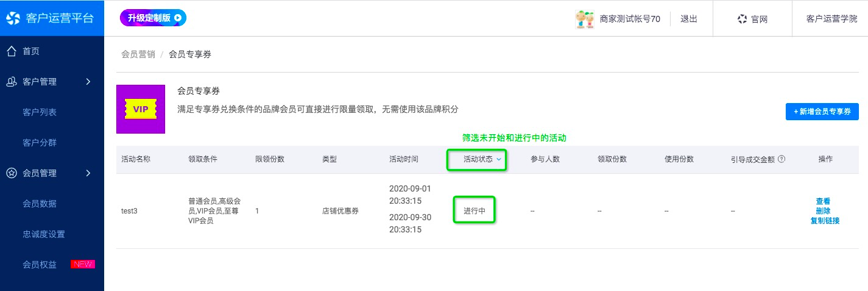
Task: Click the help icon next to 引导成交金额
Action: pyautogui.click(x=782, y=159)
